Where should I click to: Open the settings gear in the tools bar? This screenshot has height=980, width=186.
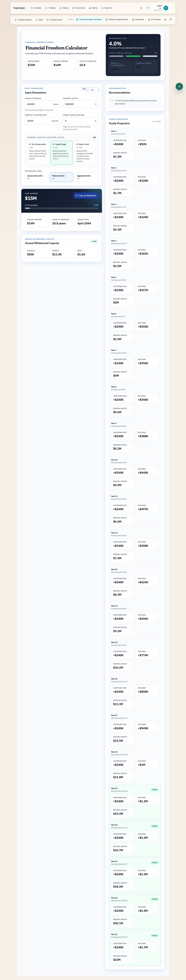171,19
